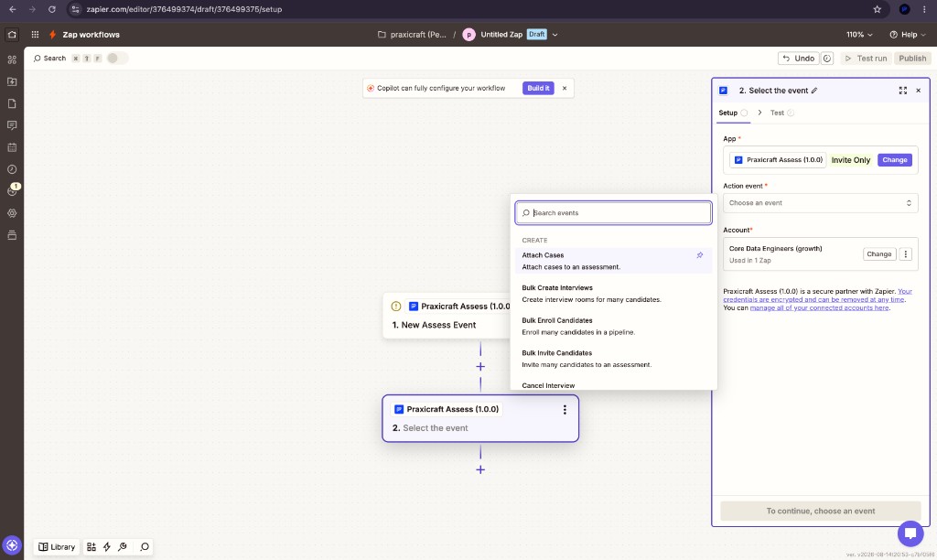Viewport: 937px width, 560px height.
Task: Open the calendar sidebar icon
Action: pos(12,147)
